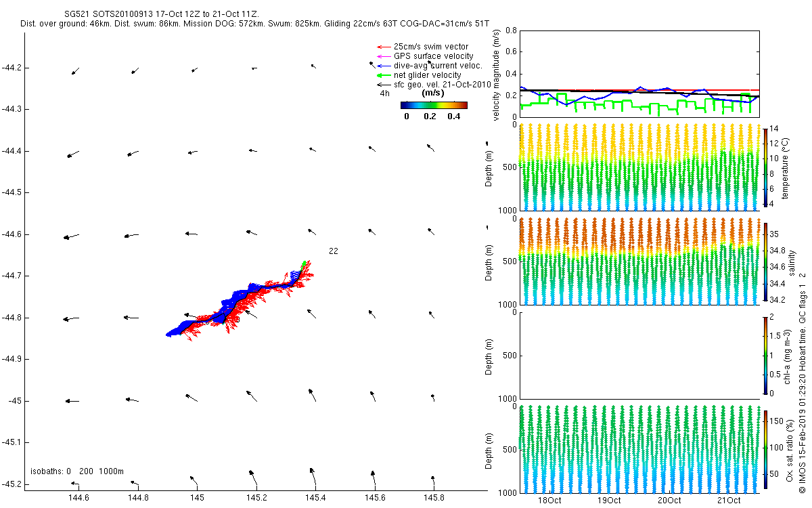Click the '145.8' longitude tick label
Image resolution: width=812 pixels, height=508 pixels.
tap(434, 498)
